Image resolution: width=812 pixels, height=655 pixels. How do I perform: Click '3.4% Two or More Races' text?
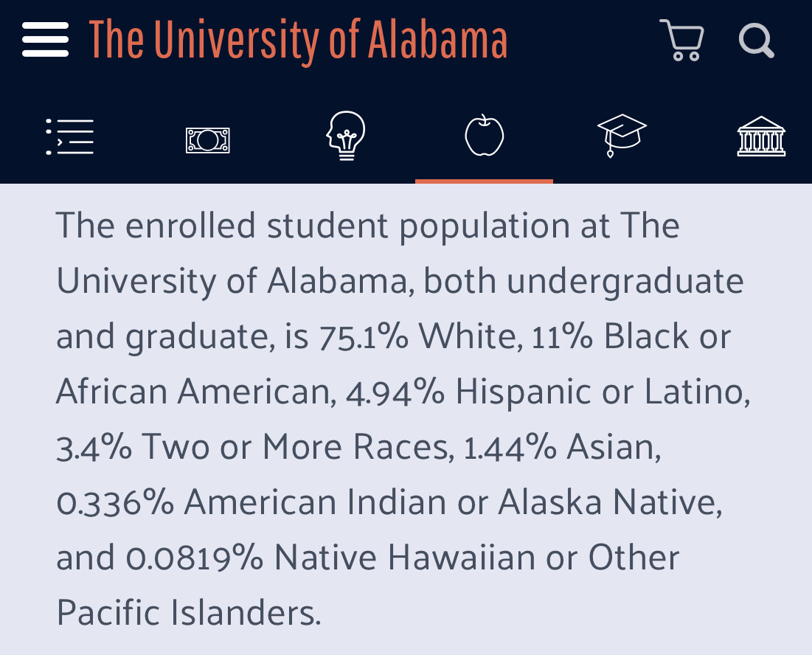254,448
